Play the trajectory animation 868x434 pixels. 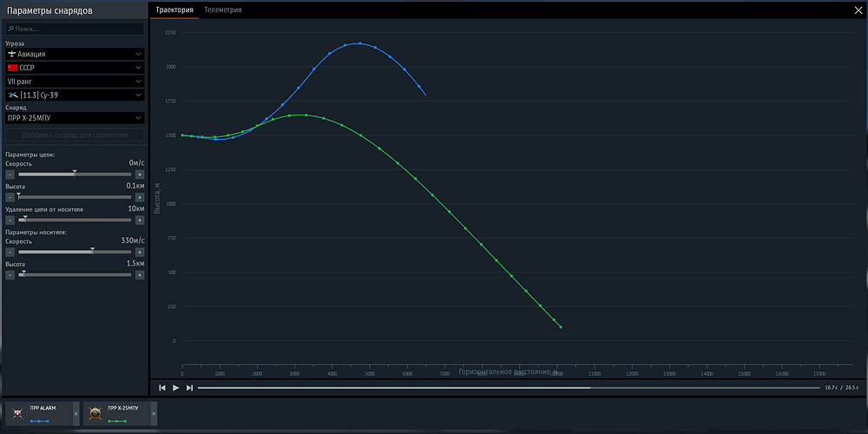click(x=176, y=387)
